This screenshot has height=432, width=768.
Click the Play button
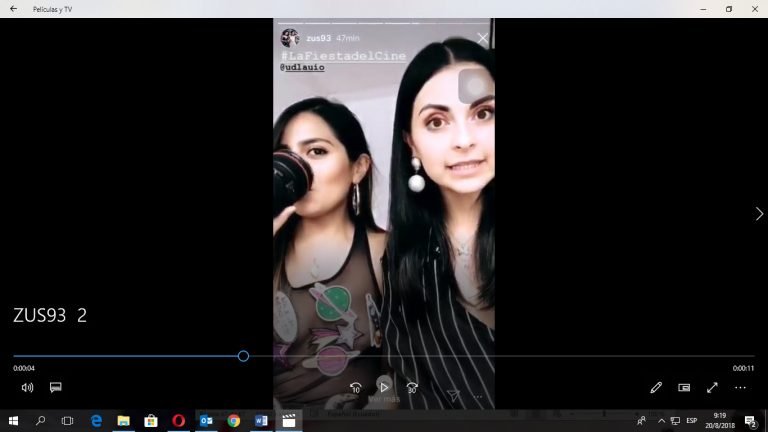pyautogui.click(x=384, y=387)
